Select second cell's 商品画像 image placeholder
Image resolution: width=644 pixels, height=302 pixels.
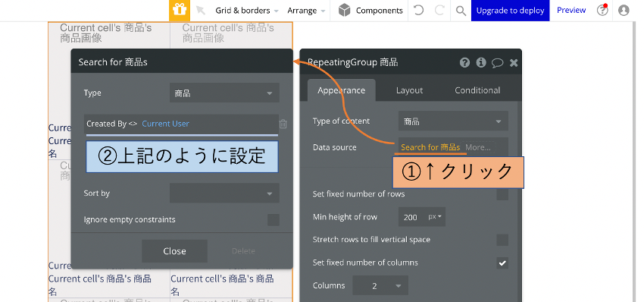pyautogui.click(x=228, y=33)
